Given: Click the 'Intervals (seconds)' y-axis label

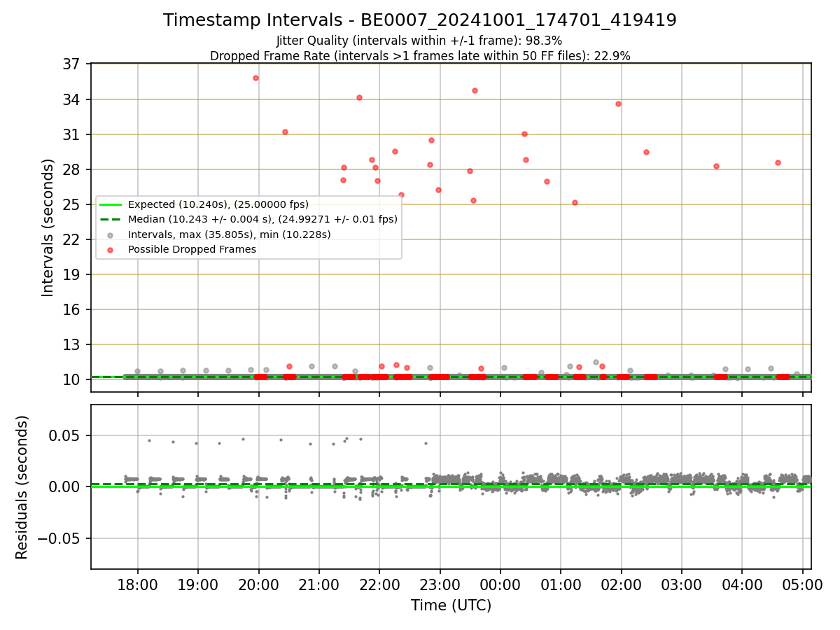Looking at the screenshot, I should tap(48, 227).
